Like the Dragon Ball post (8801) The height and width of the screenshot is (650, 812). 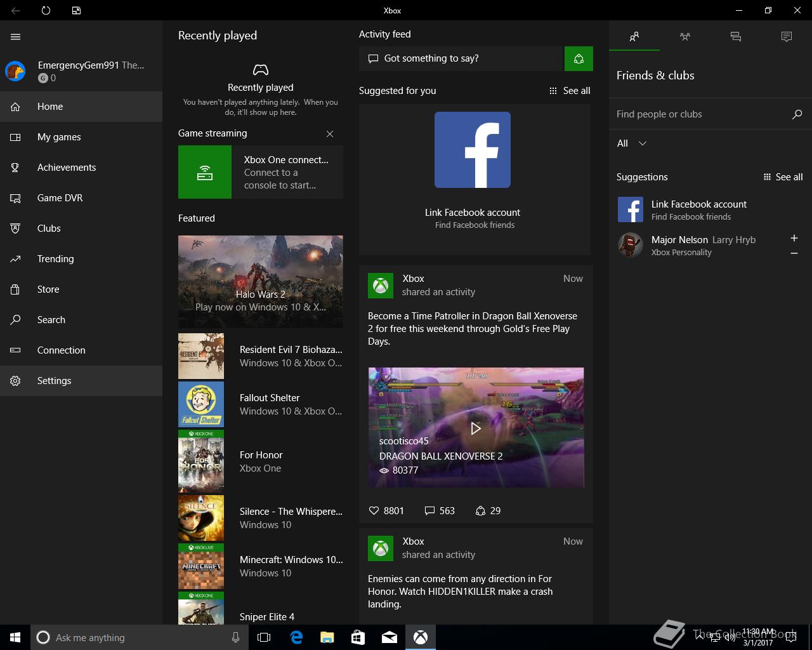[x=386, y=510]
